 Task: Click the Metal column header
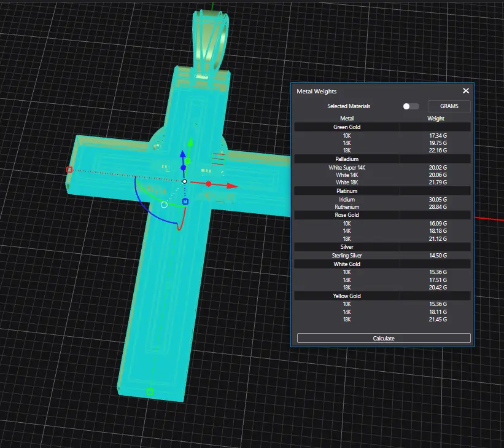pos(347,118)
